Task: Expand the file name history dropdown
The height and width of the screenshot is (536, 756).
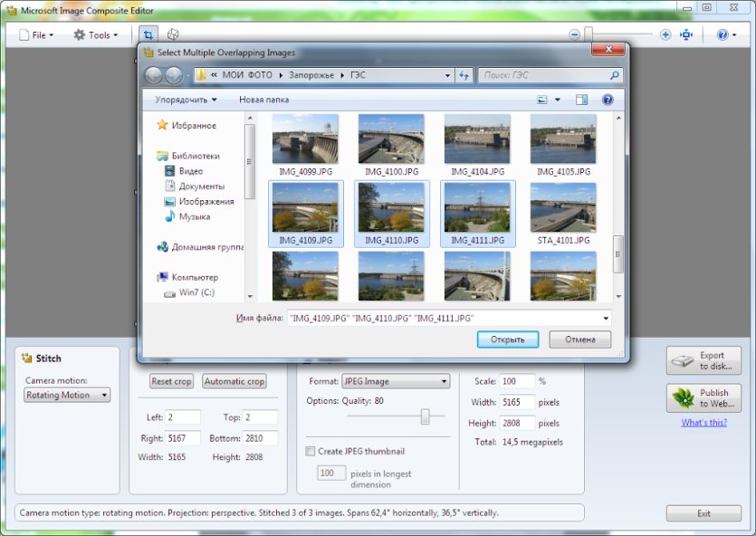Action: (x=606, y=318)
